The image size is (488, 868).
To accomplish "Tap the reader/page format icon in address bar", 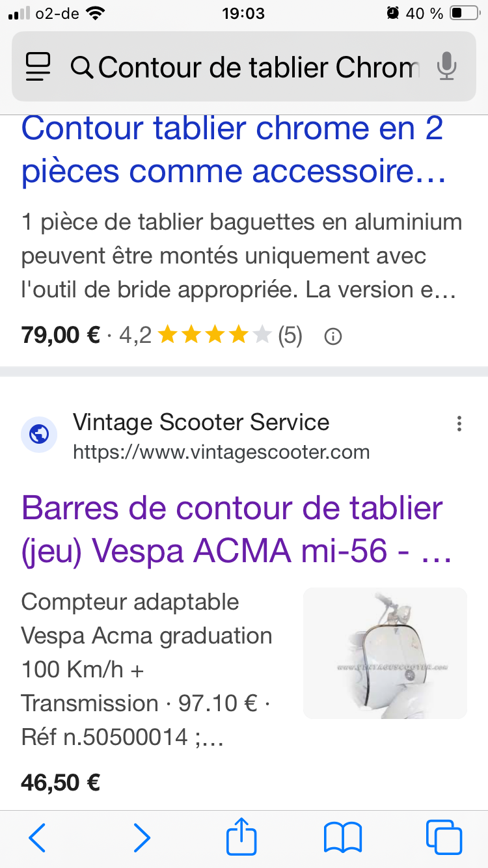I will 38,66.
